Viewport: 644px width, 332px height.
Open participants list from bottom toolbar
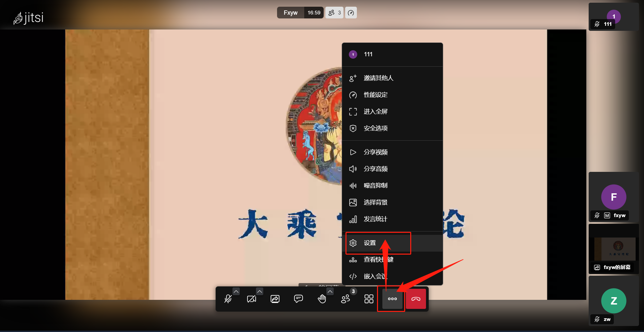tap(345, 299)
